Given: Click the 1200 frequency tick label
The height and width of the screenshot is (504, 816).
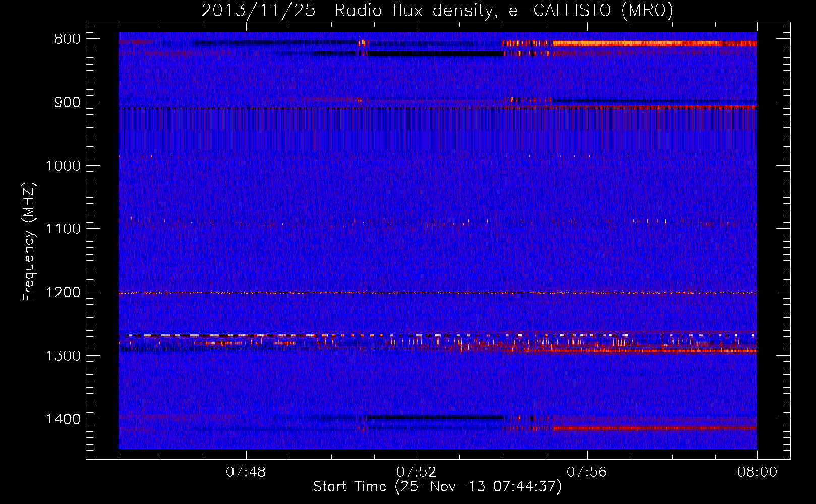Looking at the screenshot, I should 63,293.
